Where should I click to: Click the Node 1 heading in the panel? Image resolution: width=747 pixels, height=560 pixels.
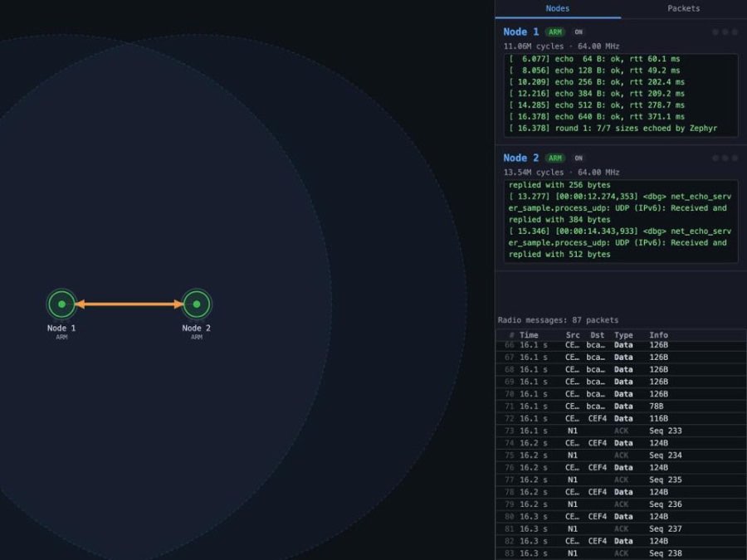[520, 32]
